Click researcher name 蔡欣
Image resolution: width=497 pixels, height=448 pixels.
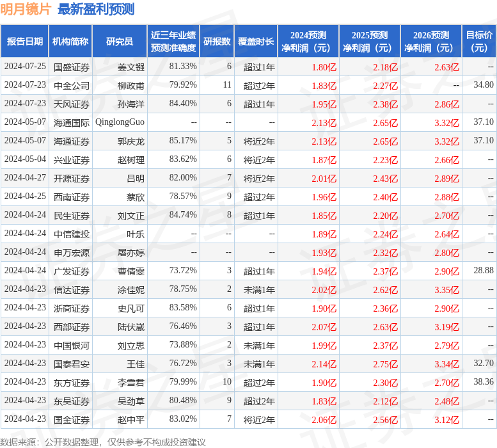pyautogui.click(x=136, y=197)
